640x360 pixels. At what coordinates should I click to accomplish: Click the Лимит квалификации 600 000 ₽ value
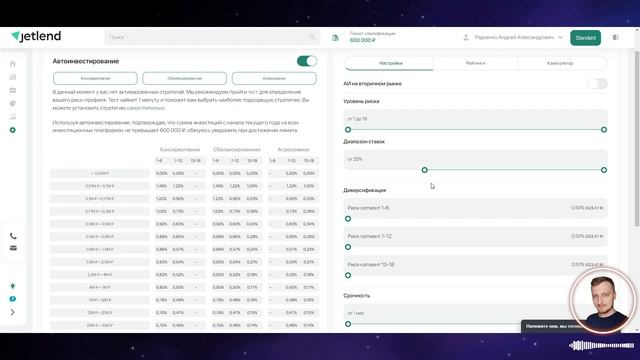(362, 40)
